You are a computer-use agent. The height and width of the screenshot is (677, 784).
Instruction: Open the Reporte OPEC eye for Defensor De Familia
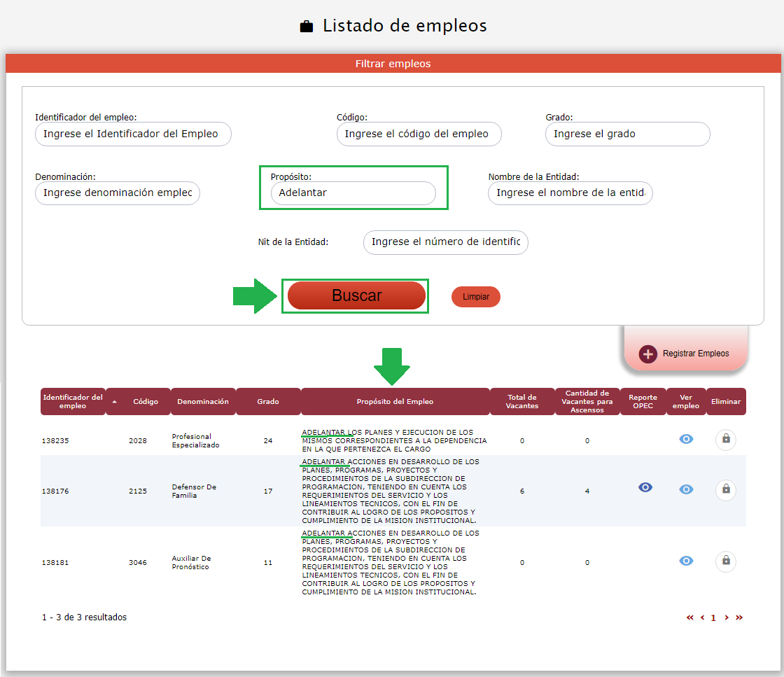645,487
